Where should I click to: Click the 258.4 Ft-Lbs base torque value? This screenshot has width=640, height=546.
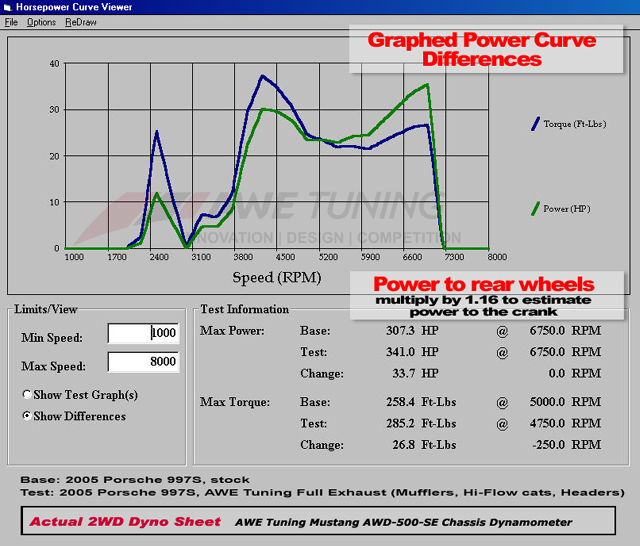click(x=421, y=402)
